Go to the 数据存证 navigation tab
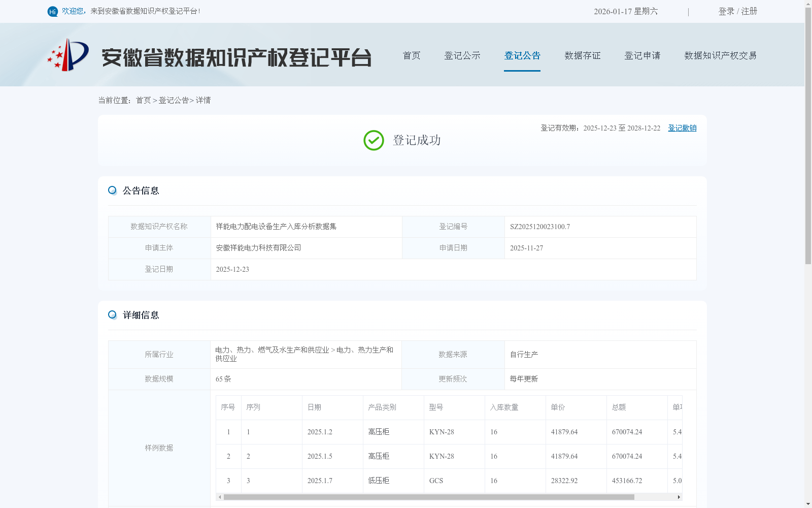The width and height of the screenshot is (812, 508). (583, 55)
